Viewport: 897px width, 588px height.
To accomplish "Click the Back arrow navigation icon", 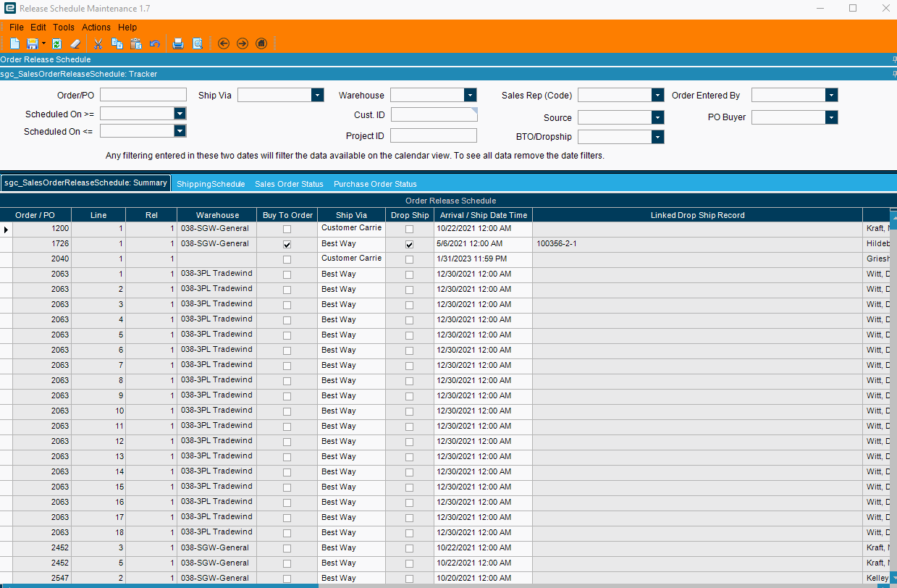I will coord(224,43).
